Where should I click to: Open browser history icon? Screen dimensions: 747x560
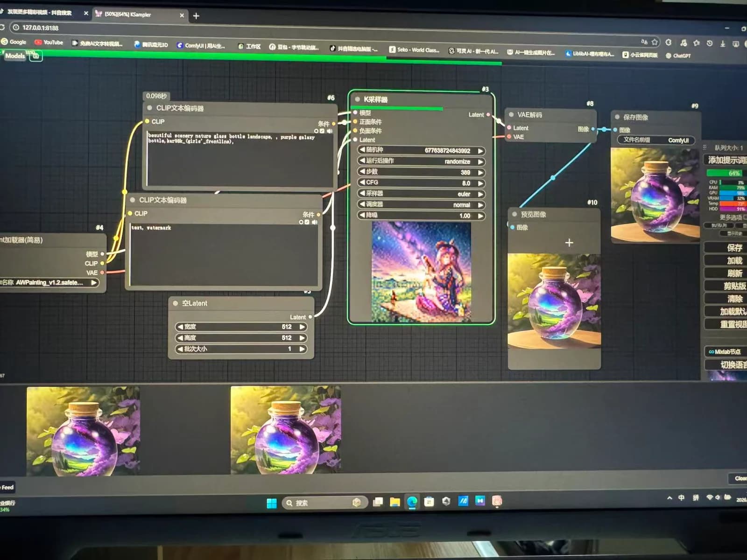pos(710,43)
